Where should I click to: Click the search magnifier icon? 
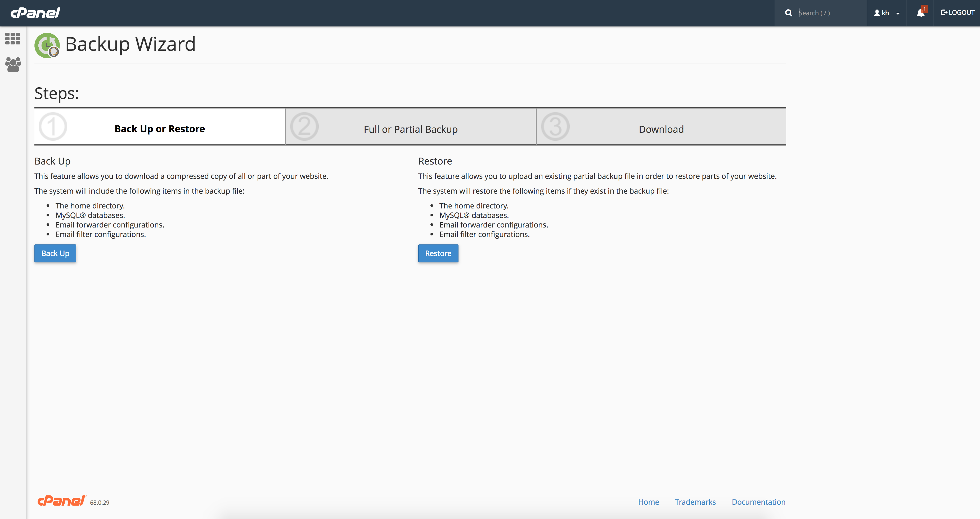click(789, 13)
